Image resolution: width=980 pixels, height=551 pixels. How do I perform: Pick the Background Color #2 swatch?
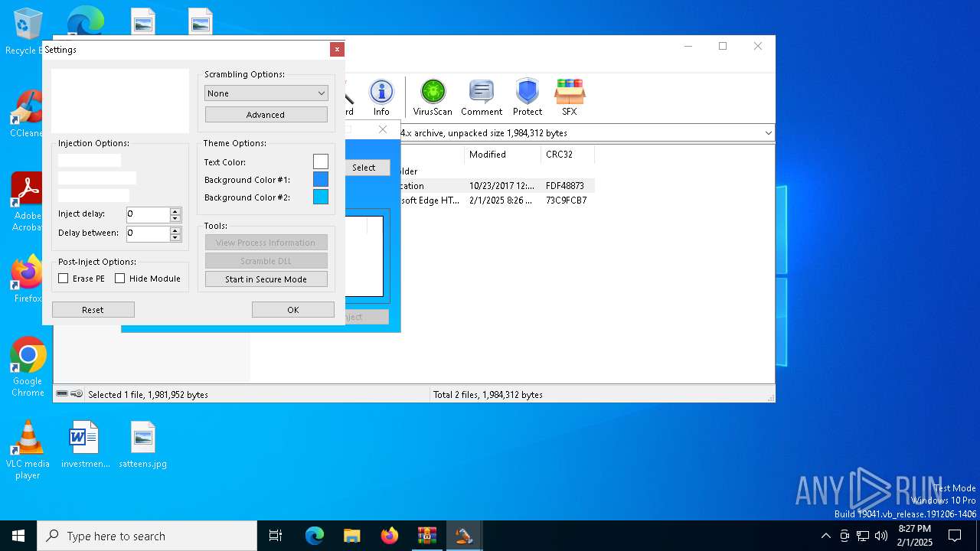pyautogui.click(x=320, y=197)
